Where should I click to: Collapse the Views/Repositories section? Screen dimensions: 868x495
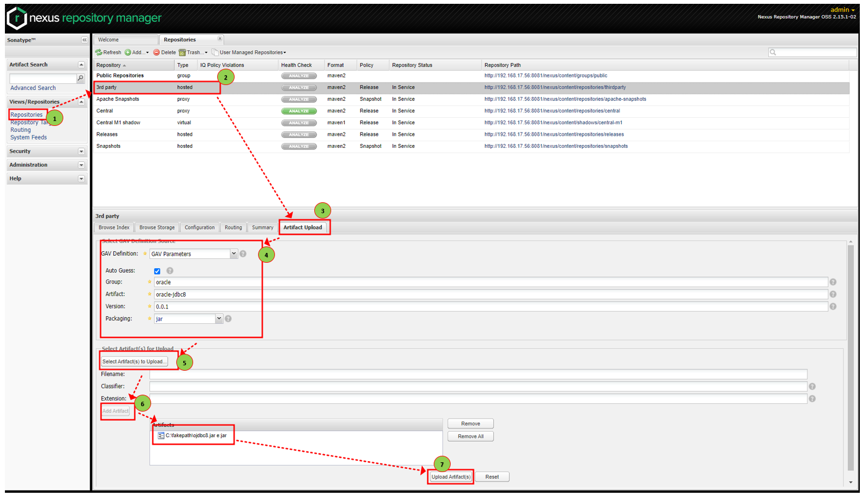(x=81, y=102)
